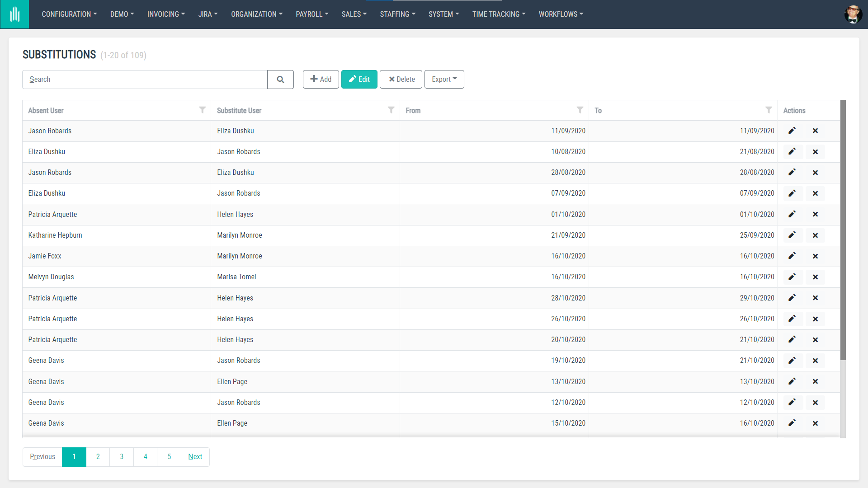Image resolution: width=868 pixels, height=488 pixels.
Task: Click the magnifier search button
Action: (x=280, y=80)
